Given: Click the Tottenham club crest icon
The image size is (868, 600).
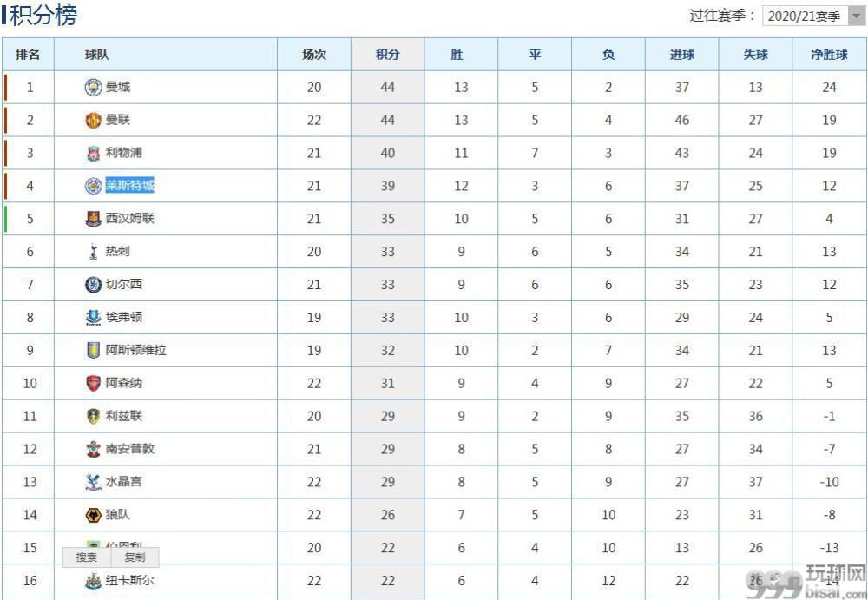Looking at the screenshot, I should 93,252.
